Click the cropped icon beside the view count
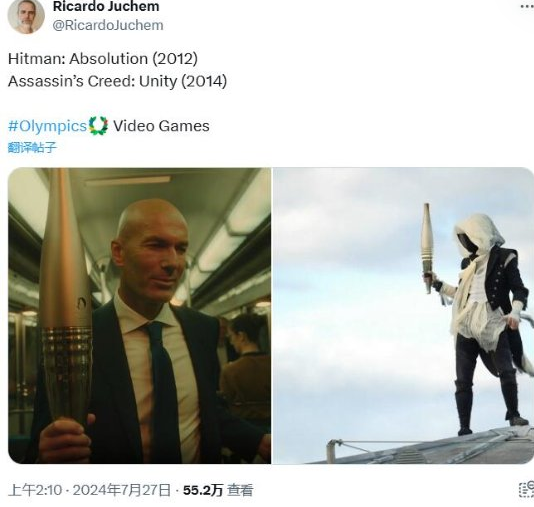Viewport: 534px width, 507px height. click(526, 490)
